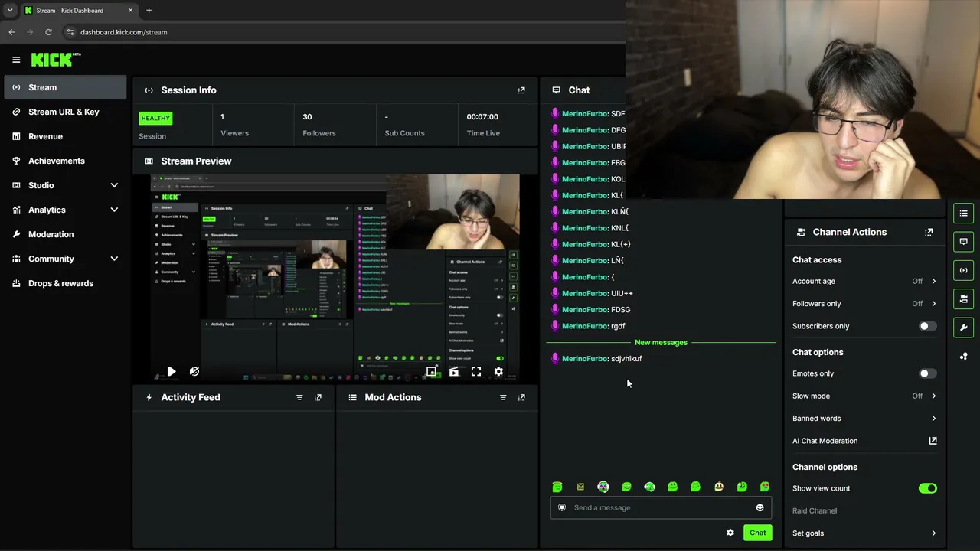Click the broadcast signal icon in the right sidebar
The height and width of the screenshot is (551, 980).
tap(963, 270)
